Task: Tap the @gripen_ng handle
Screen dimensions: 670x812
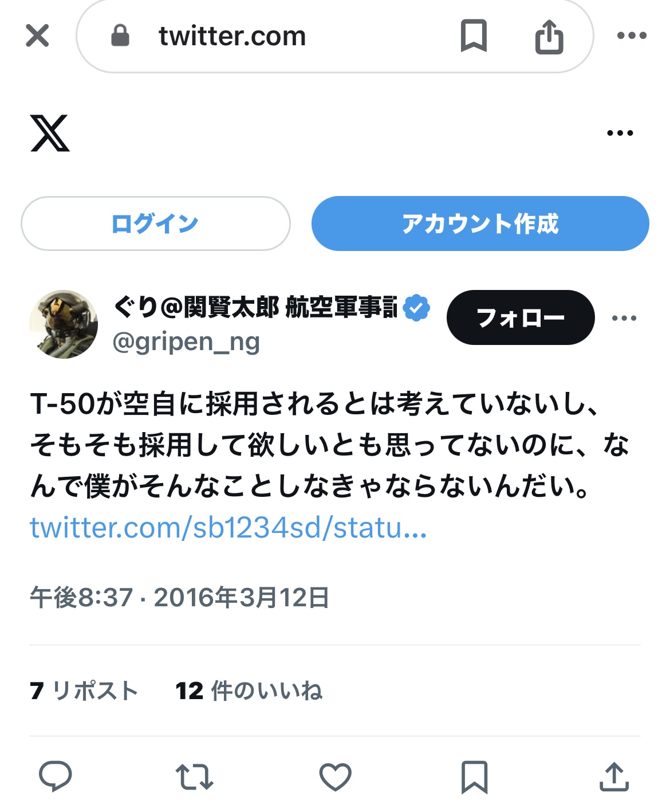Action: pyautogui.click(x=186, y=342)
